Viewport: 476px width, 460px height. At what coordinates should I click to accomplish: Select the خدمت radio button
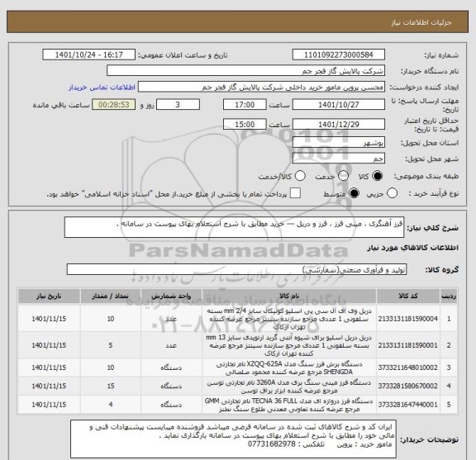[x=343, y=176]
